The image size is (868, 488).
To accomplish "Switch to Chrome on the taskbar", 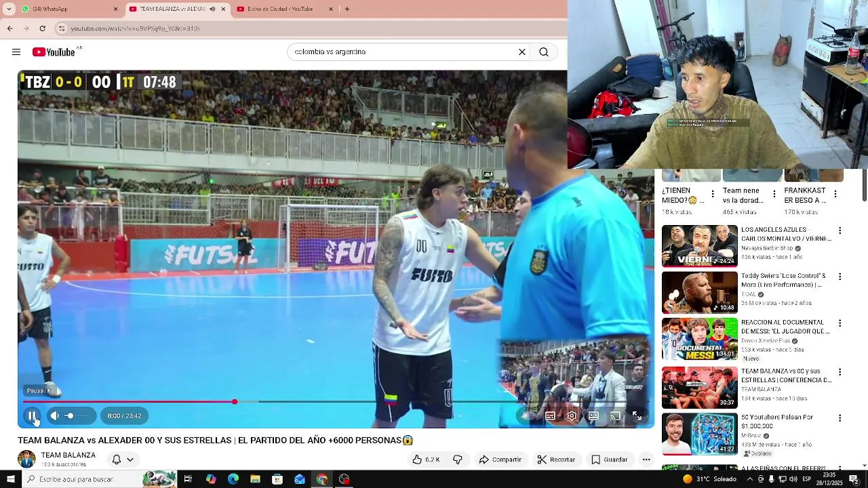I will coord(322,479).
